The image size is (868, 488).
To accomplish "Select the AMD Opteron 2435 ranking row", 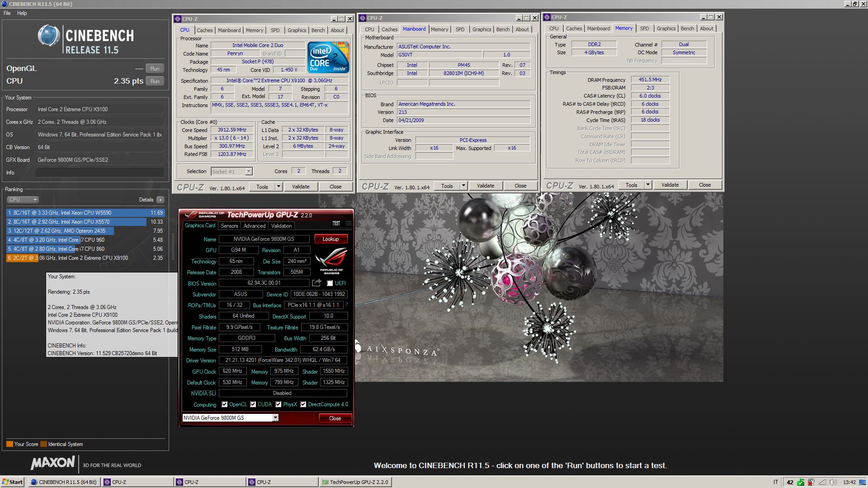I will click(85, 231).
